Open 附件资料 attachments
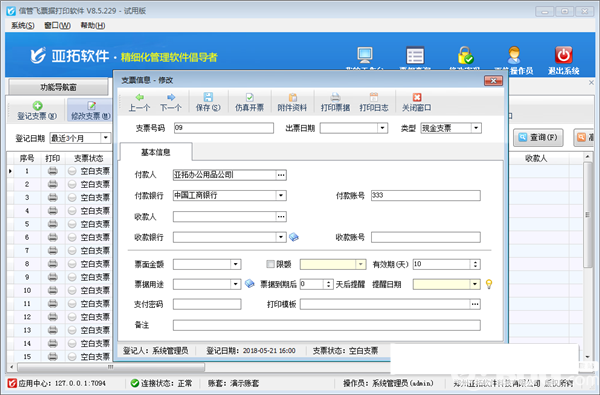The width and height of the screenshot is (600, 395). point(292,102)
